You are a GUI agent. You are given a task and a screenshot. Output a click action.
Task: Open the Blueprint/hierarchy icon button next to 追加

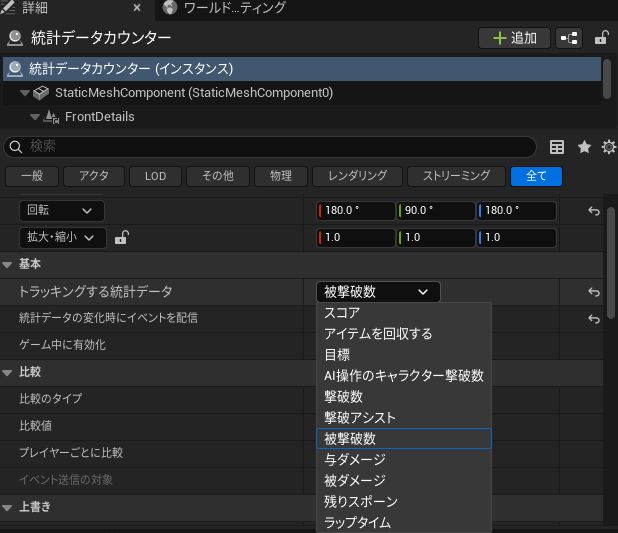pyautogui.click(x=569, y=38)
